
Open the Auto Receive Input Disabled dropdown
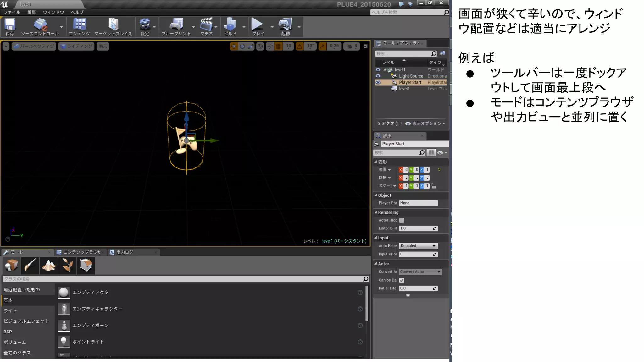(418, 246)
